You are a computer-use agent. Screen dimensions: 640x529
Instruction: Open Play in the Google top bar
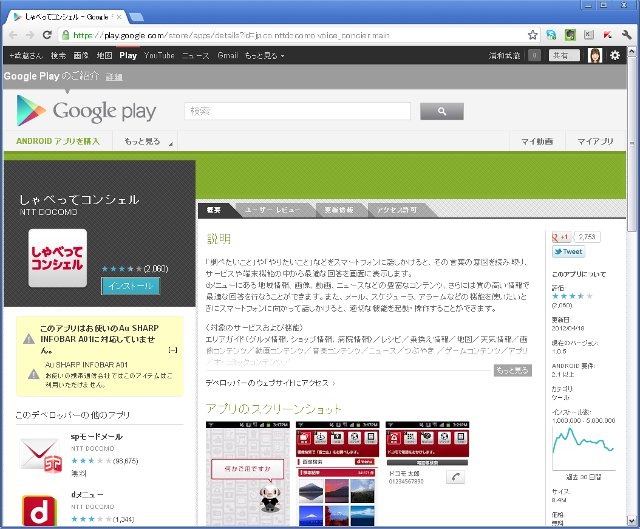pos(128,56)
